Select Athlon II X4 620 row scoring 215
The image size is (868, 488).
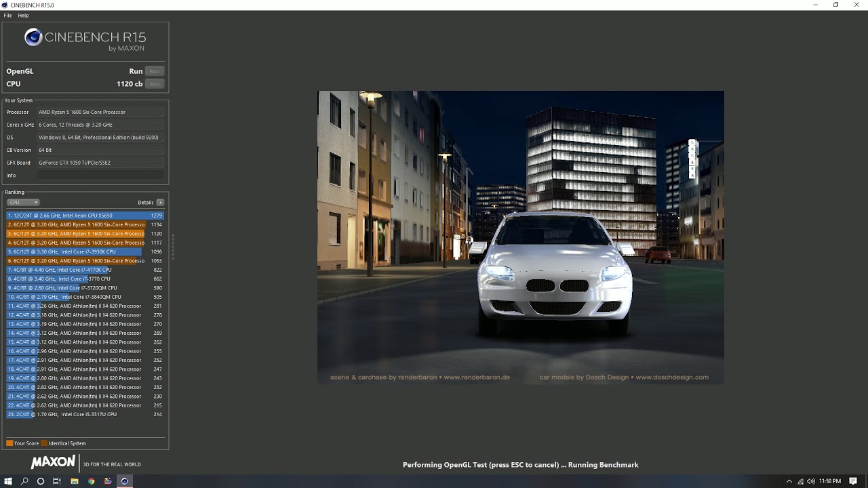85,405
